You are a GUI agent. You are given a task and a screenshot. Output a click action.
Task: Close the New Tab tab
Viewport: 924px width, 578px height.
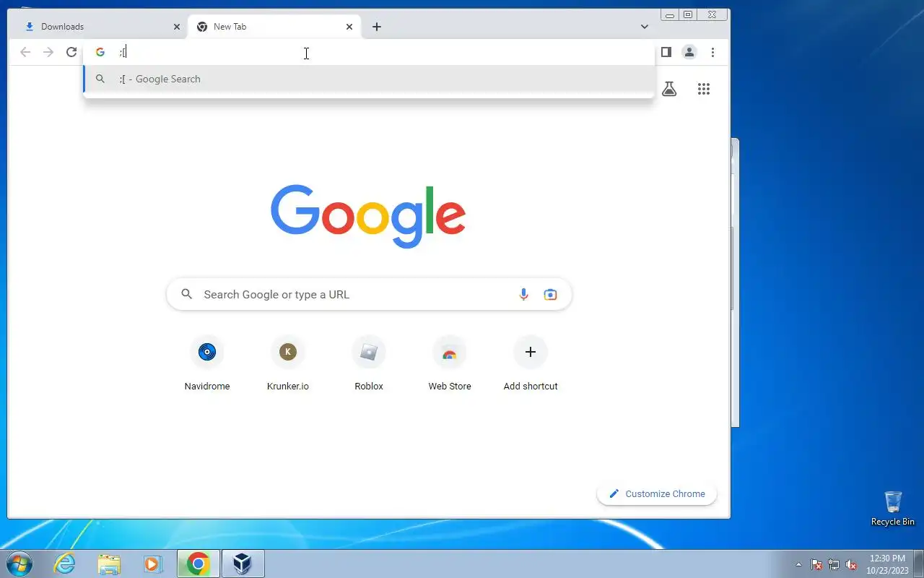point(349,27)
